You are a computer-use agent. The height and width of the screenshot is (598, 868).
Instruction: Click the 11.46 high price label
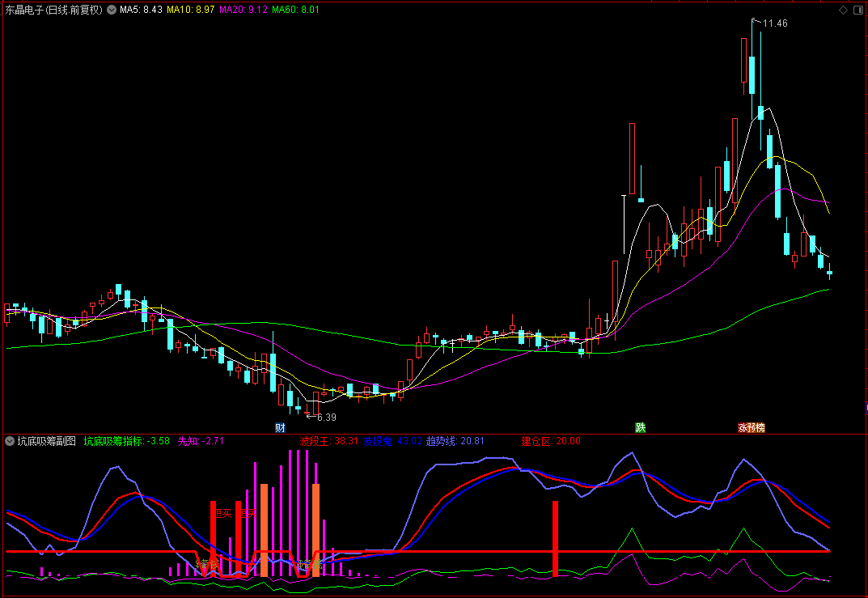click(775, 23)
